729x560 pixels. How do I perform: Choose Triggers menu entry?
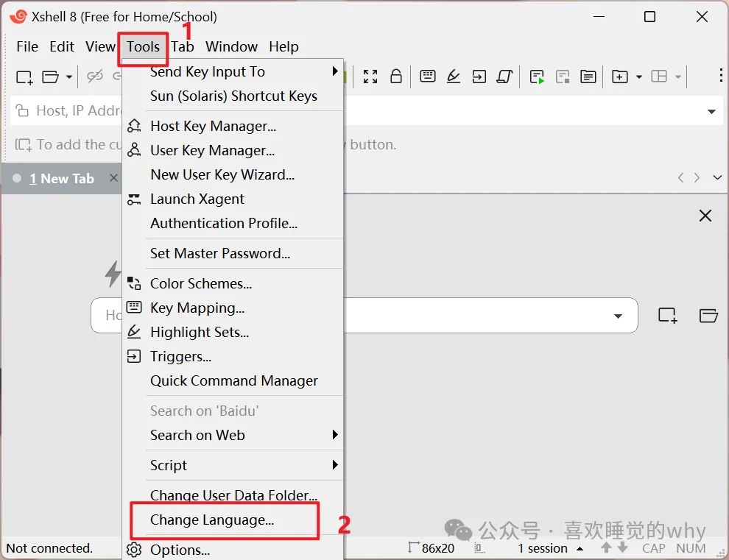[233, 356]
